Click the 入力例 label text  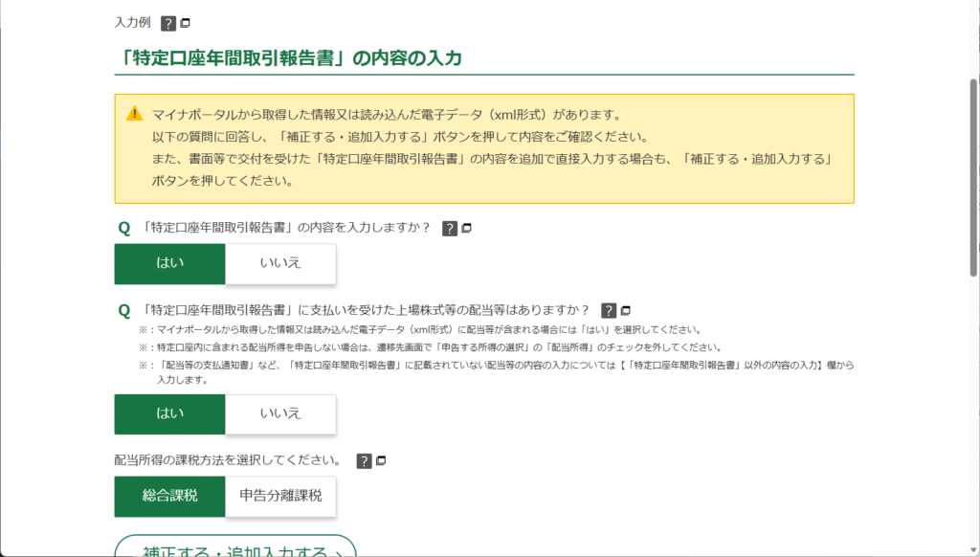click(132, 22)
